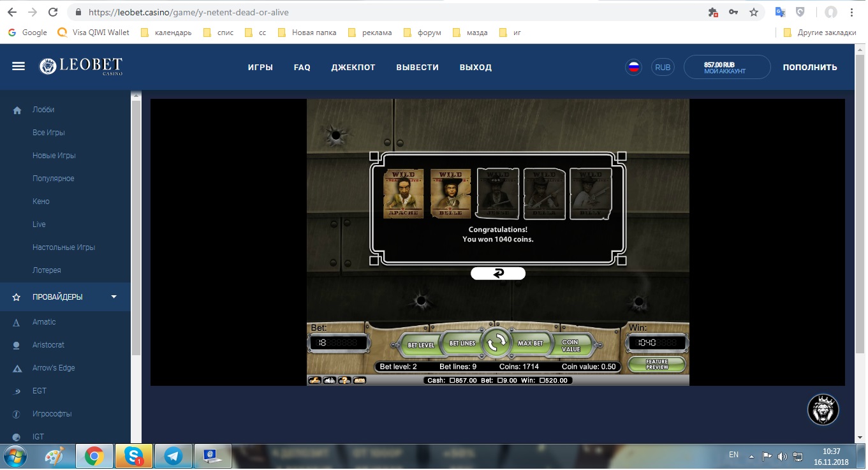Screen dimensions: 868x470
Task: Open the Visa QIWI Wallet bookmark
Action: (x=93, y=33)
